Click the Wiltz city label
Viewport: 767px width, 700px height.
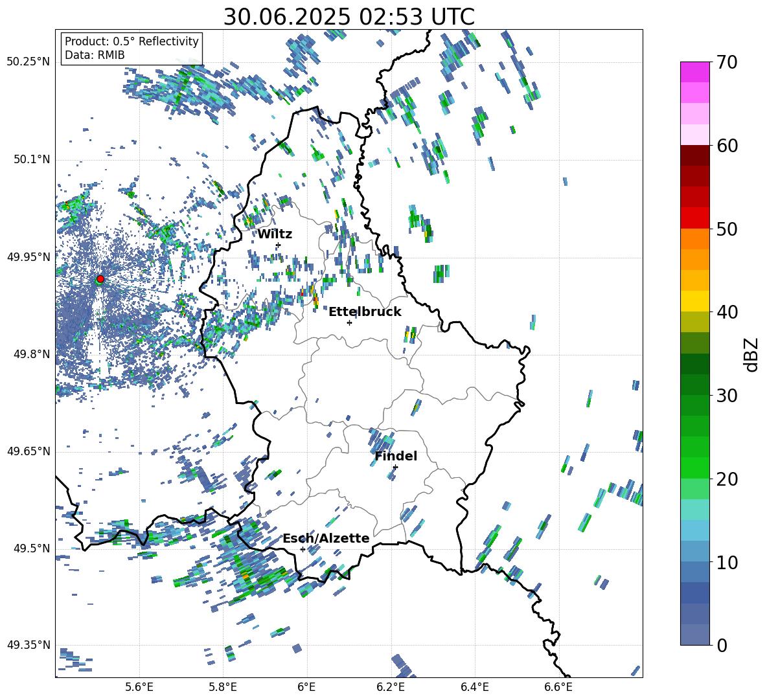click(275, 234)
